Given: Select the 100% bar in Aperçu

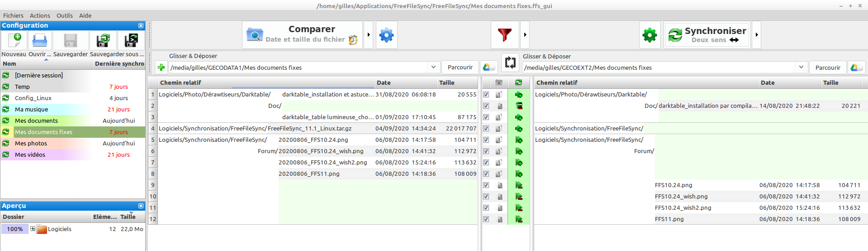Looking at the screenshot, I should [14, 229].
